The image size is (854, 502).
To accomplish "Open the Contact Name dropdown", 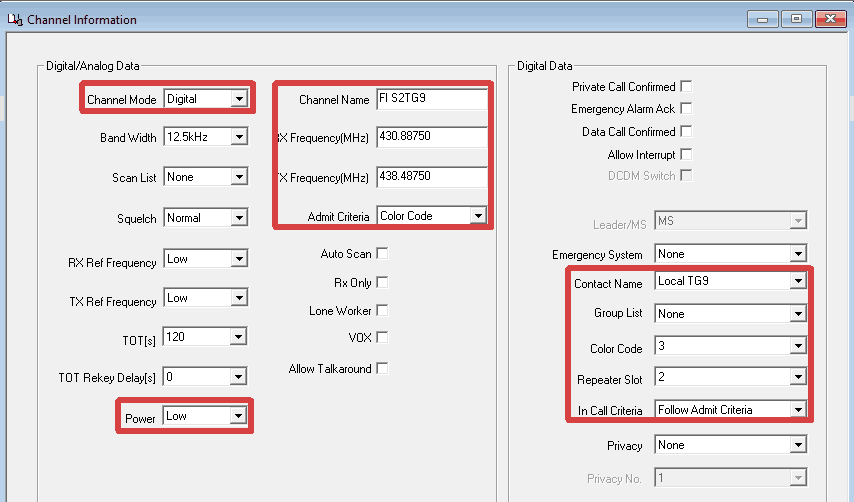I will [x=730, y=282].
